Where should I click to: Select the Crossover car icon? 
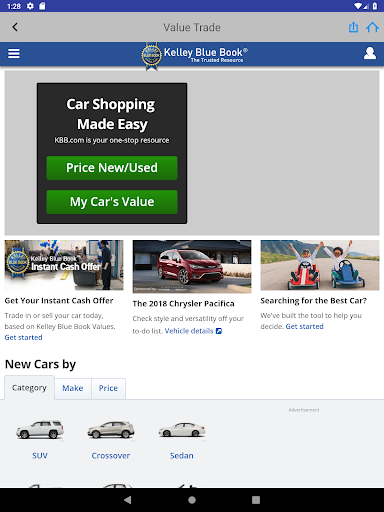pos(111,429)
